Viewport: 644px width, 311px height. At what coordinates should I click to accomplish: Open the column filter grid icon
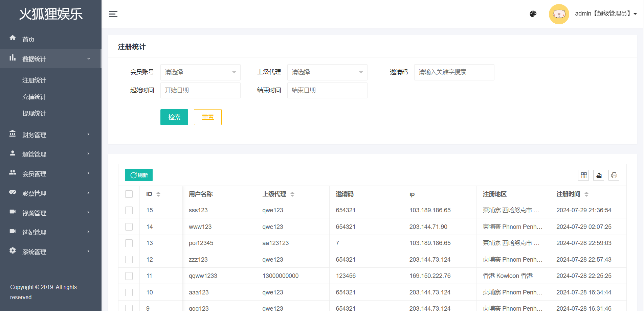(584, 175)
